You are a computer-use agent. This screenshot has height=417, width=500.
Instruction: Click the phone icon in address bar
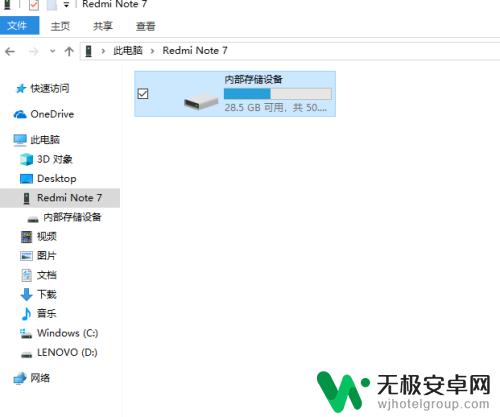pos(89,51)
